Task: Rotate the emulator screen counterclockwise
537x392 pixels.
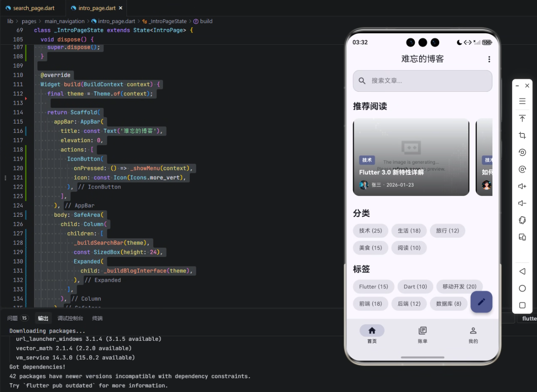Action: coord(522,152)
